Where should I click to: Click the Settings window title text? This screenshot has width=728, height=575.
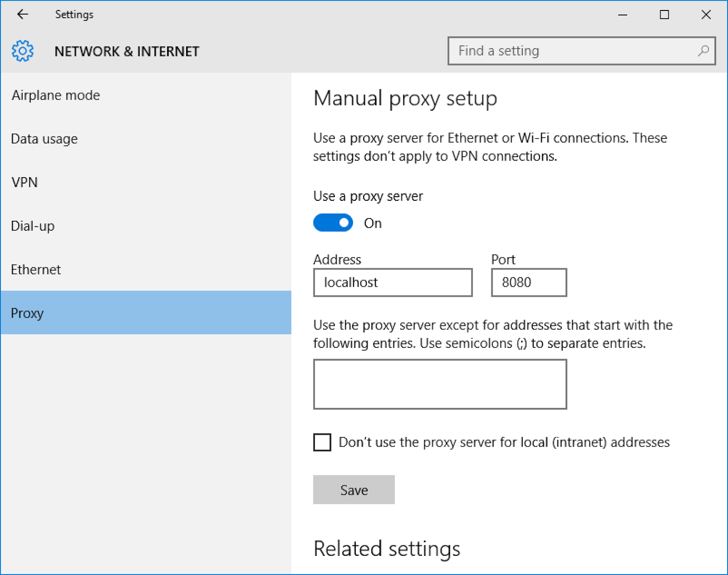pyautogui.click(x=74, y=15)
